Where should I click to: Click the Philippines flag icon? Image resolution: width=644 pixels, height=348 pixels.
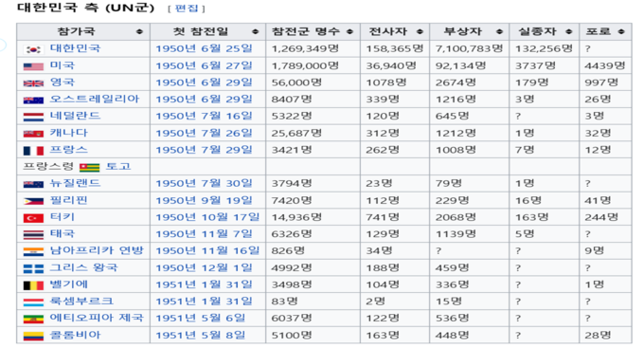[x=33, y=202]
